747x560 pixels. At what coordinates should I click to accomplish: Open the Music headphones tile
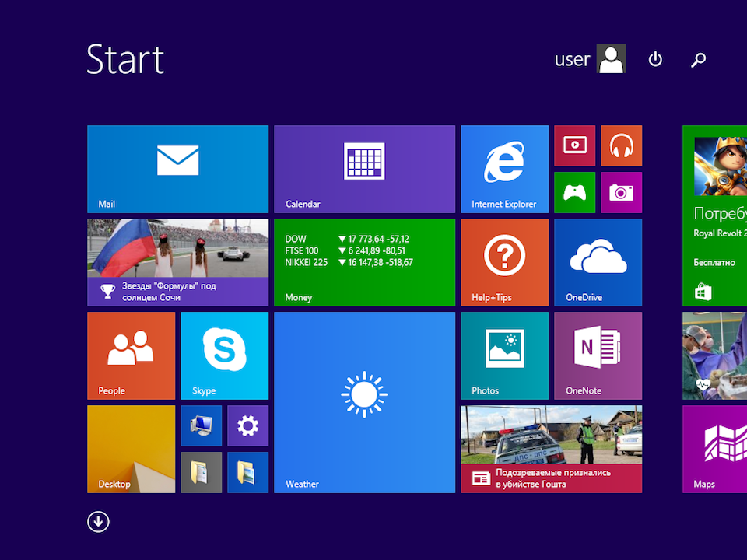click(621, 145)
